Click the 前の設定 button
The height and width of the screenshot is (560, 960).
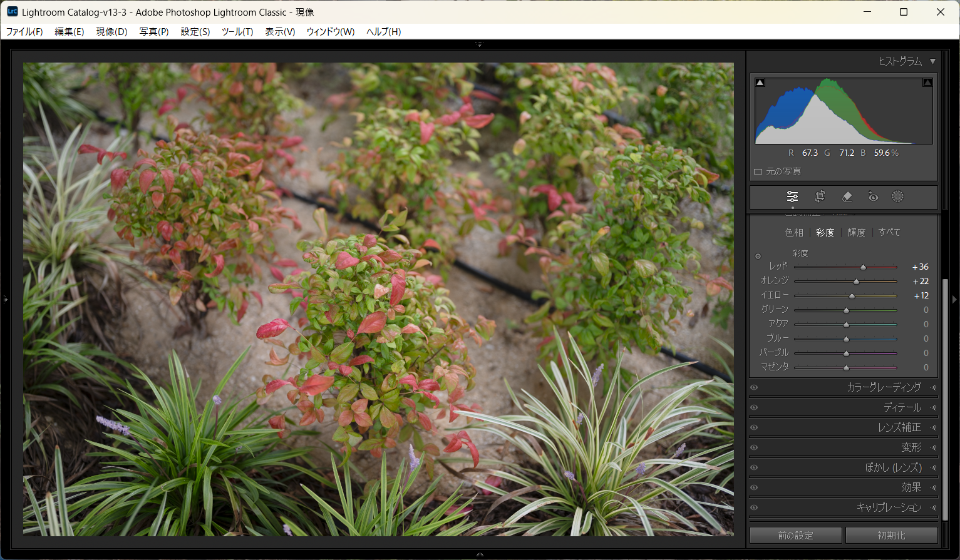(795, 536)
